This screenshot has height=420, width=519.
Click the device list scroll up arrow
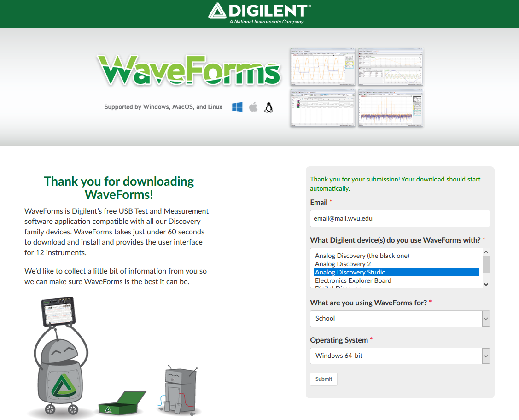tap(486, 252)
